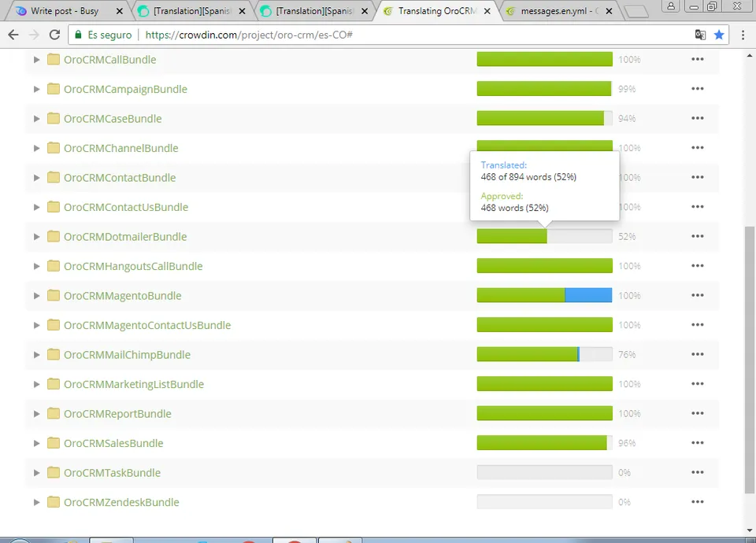Open options menu for OroCRMMagentoBundle
756x543 pixels.
(x=697, y=295)
